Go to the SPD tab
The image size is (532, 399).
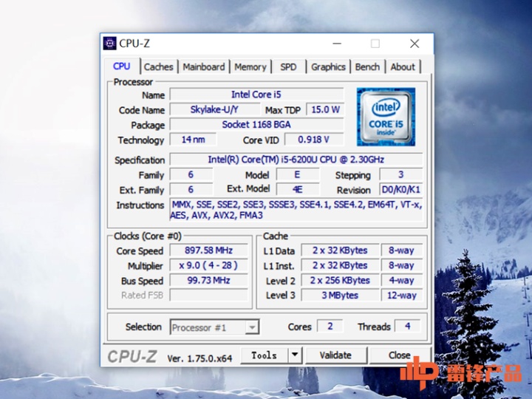pos(288,66)
